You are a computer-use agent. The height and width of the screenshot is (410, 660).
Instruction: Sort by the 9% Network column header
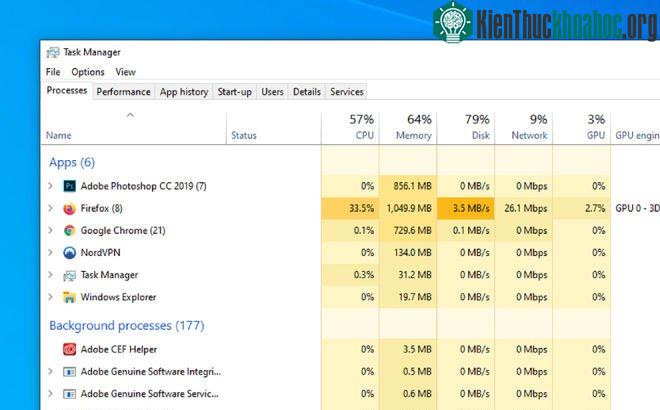click(524, 128)
